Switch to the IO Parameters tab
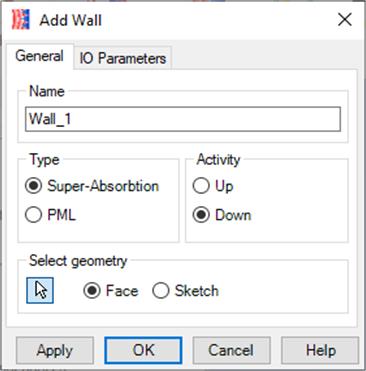Viewport: 366px width, 371px height. click(x=123, y=58)
